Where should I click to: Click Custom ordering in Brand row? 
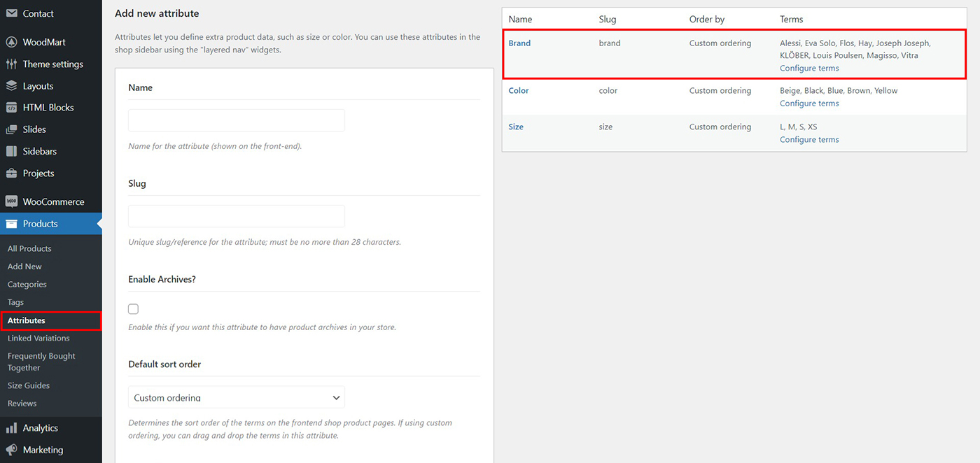pyautogui.click(x=720, y=43)
